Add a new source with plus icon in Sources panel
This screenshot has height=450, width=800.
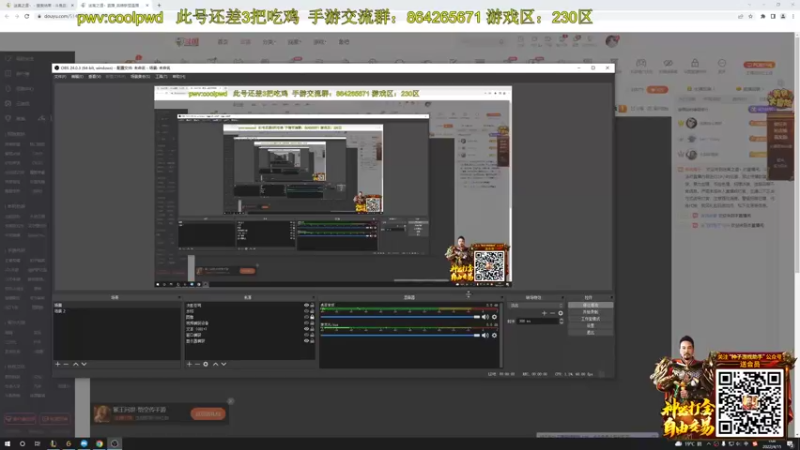click(x=189, y=364)
